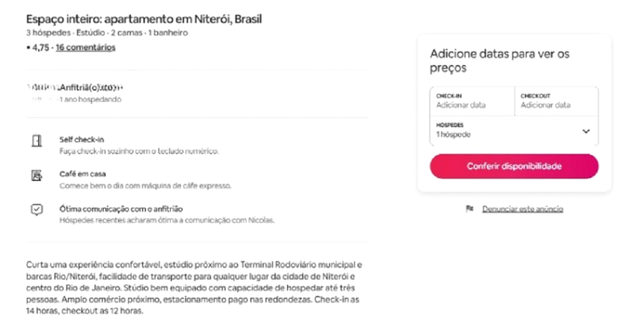
Task: Click the Check-in date field
Action: point(472,101)
